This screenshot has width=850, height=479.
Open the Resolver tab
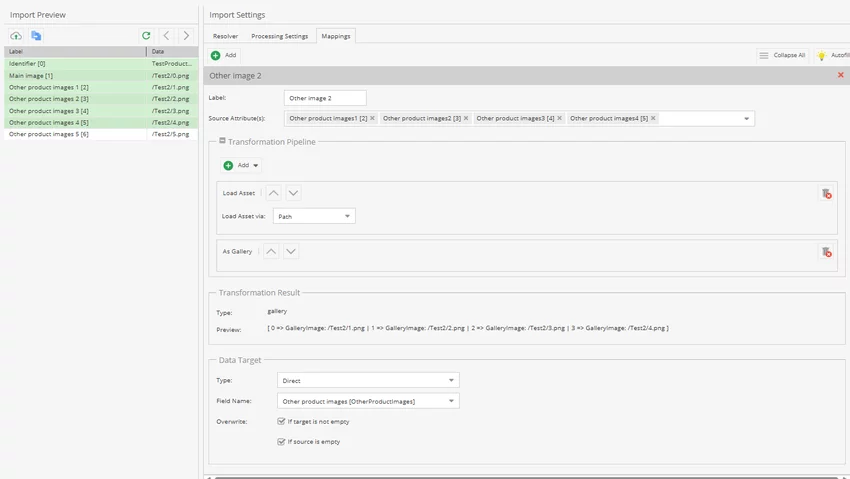(x=225, y=36)
